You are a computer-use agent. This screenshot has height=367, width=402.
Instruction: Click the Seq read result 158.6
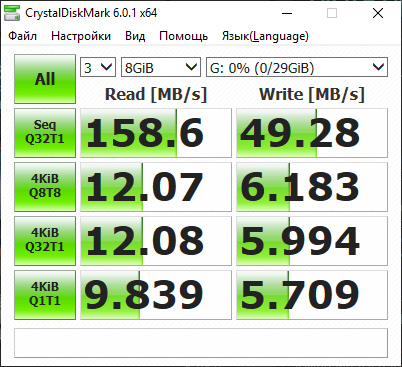click(x=156, y=133)
